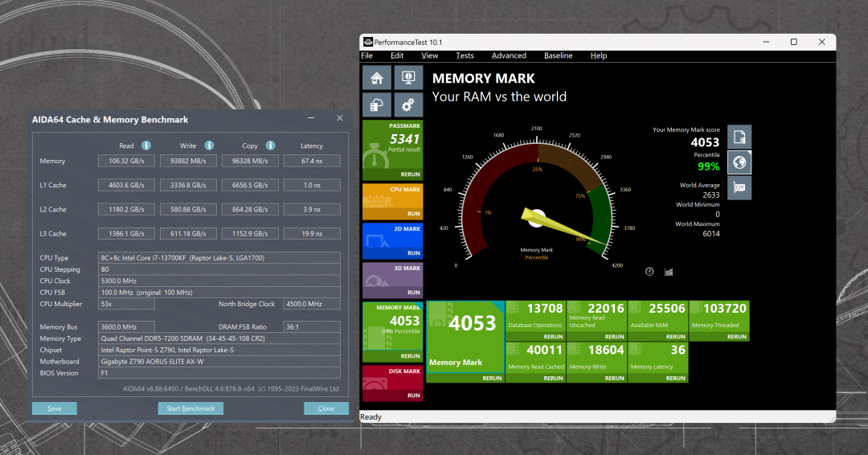Rerun the Memory Write test
This screenshot has height=455, width=868.
[615, 378]
